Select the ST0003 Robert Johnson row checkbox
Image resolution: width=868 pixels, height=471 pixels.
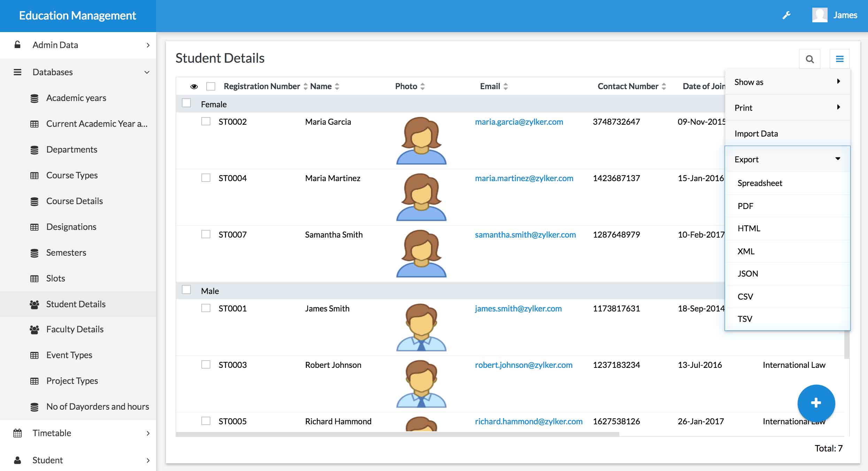point(206,364)
